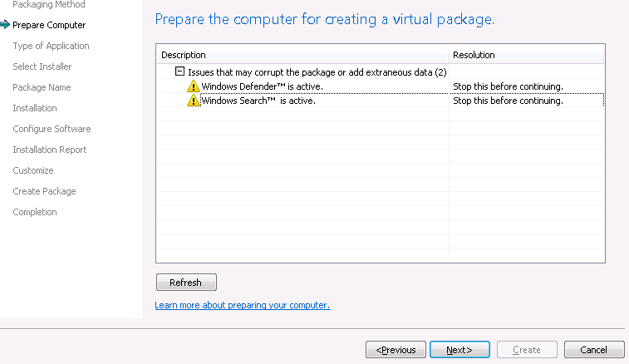Go back with the Previous button
Image resolution: width=629 pixels, height=364 pixels.
(x=396, y=350)
